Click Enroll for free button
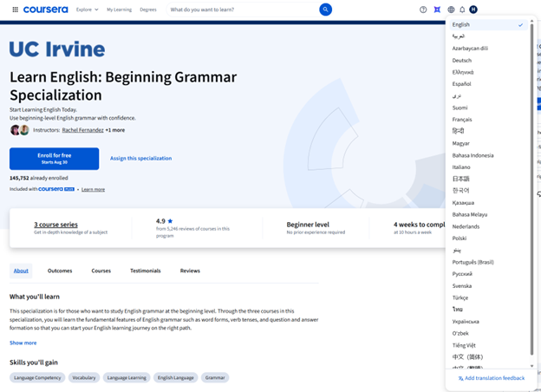The width and height of the screenshot is (541, 392). (54, 159)
